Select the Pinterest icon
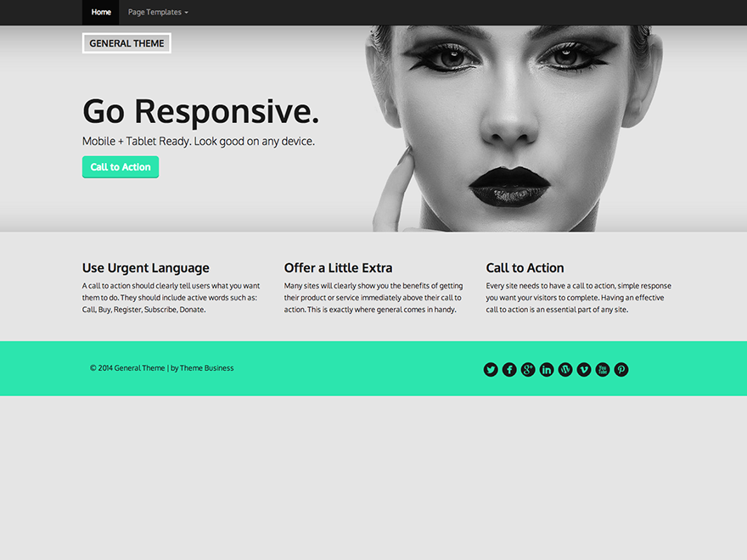Image resolution: width=747 pixels, height=560 pixels. coord(621,369)
